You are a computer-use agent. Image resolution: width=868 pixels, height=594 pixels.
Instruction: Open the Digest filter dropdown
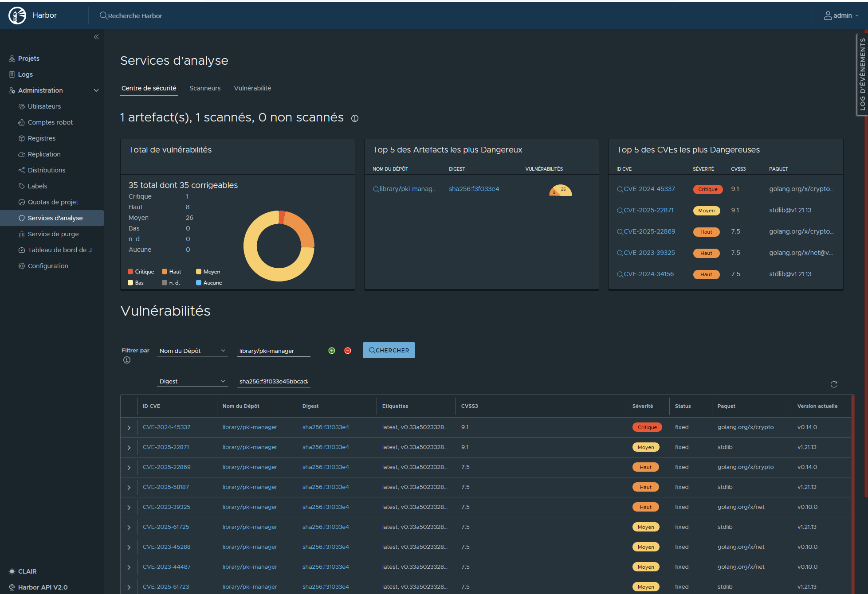192,381
